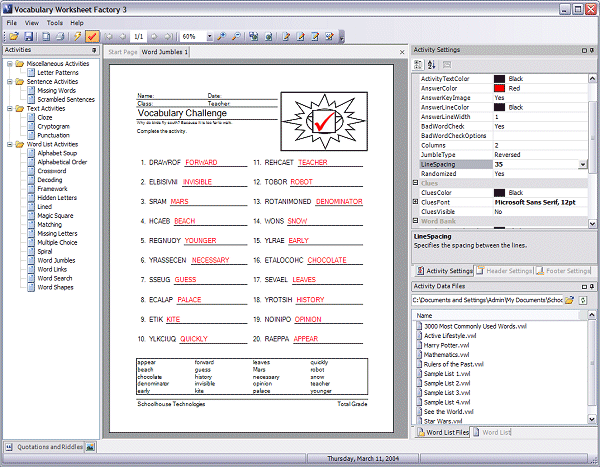
Task: Select the Word Search activity
Action: (x=55, y=278)
